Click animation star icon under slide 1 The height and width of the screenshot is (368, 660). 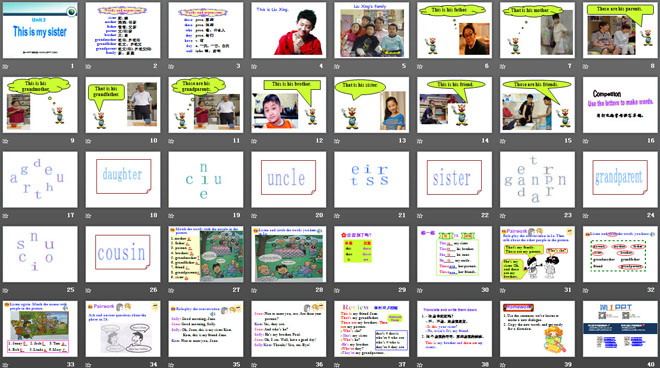click(x=5, y=67)
